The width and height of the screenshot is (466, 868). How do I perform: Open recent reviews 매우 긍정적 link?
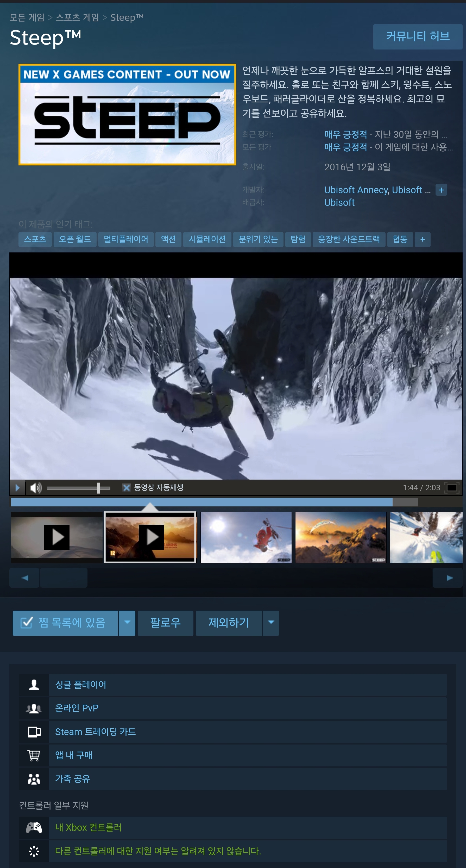(x=345, y=134)
